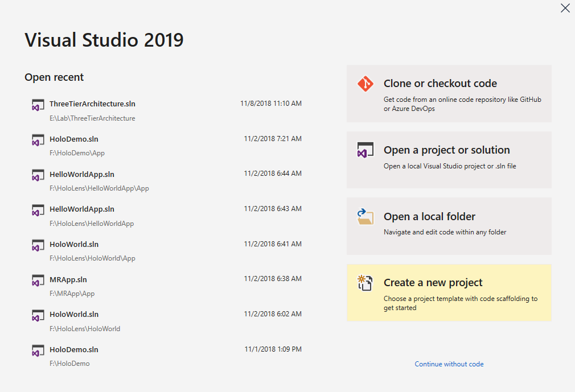
Task: Click solution icon beside MRApp.sln
Action: click(x=38, y=280)
